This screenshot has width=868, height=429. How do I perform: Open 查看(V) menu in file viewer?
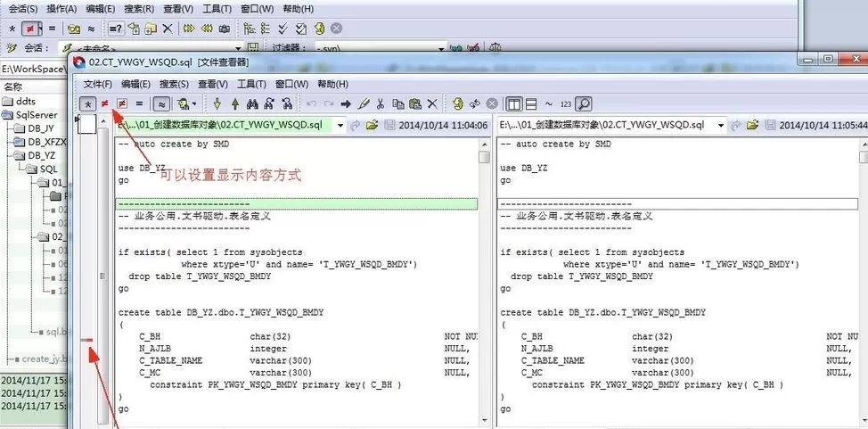click(x=213, y=84)
